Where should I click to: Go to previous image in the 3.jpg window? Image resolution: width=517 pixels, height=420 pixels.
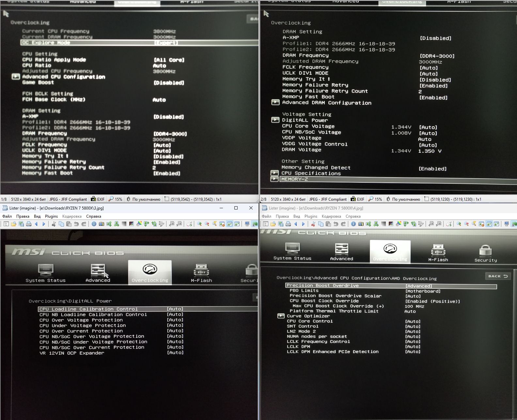coord(36,224)
